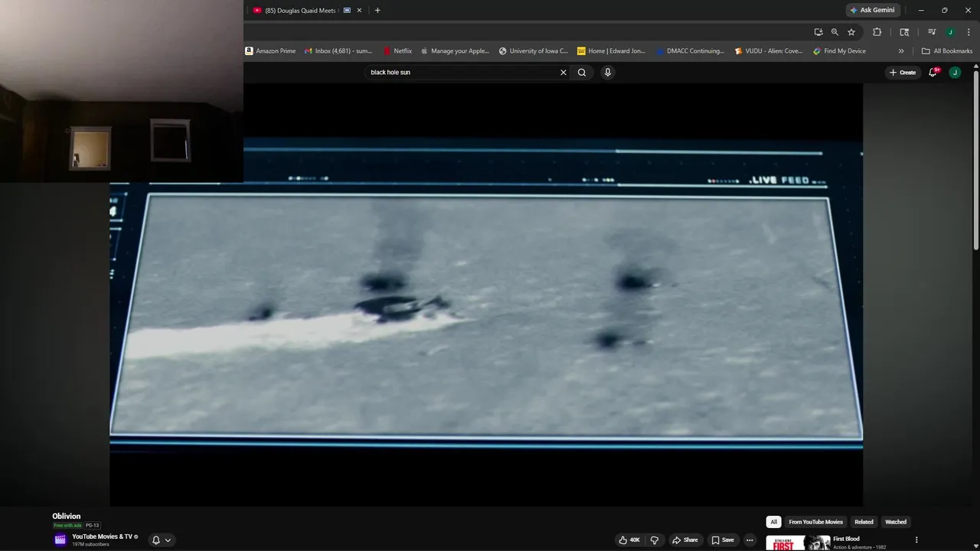The height and width of the screenshot is (551, 980).
Task: Click the Free with ads badge
Action: tap(67, 526)
